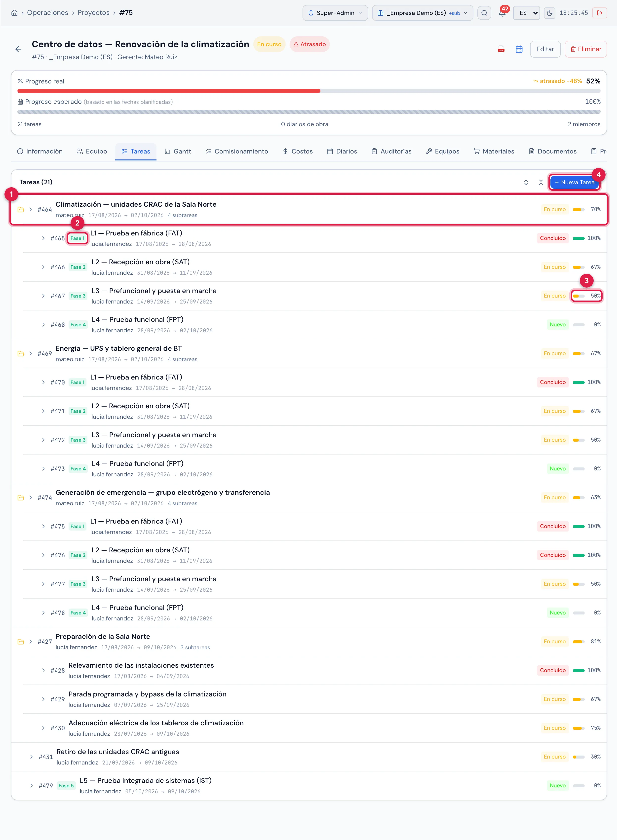
Task: Switch to the Gantt tab
Action: click(178, 151)
